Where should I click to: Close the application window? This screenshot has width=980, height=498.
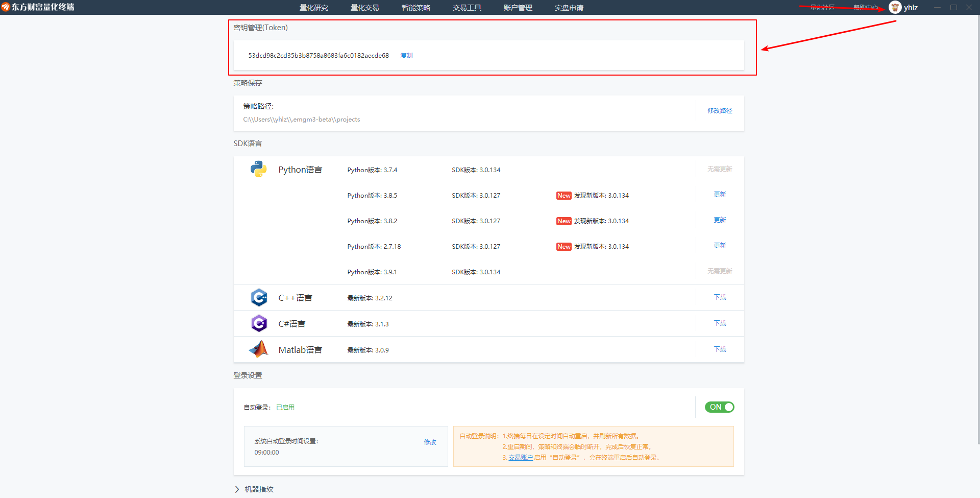coord(969,8)
